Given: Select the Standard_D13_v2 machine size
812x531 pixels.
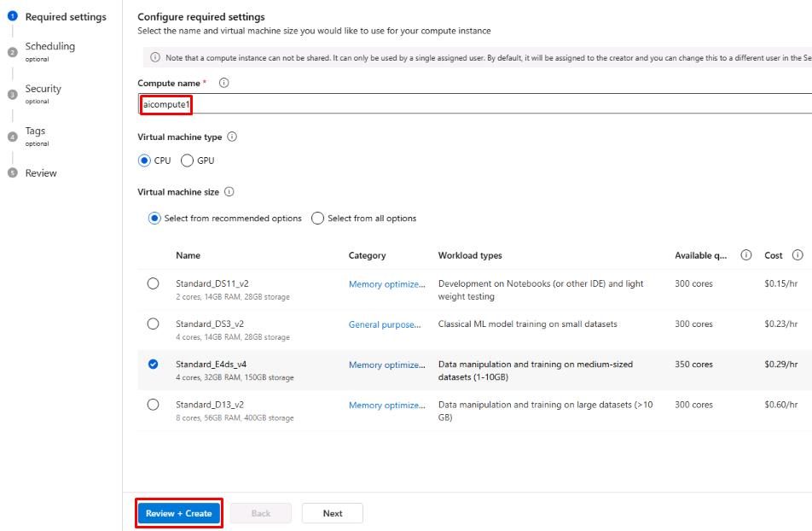Looking at the screenshot, I should (x=153, y=405).
